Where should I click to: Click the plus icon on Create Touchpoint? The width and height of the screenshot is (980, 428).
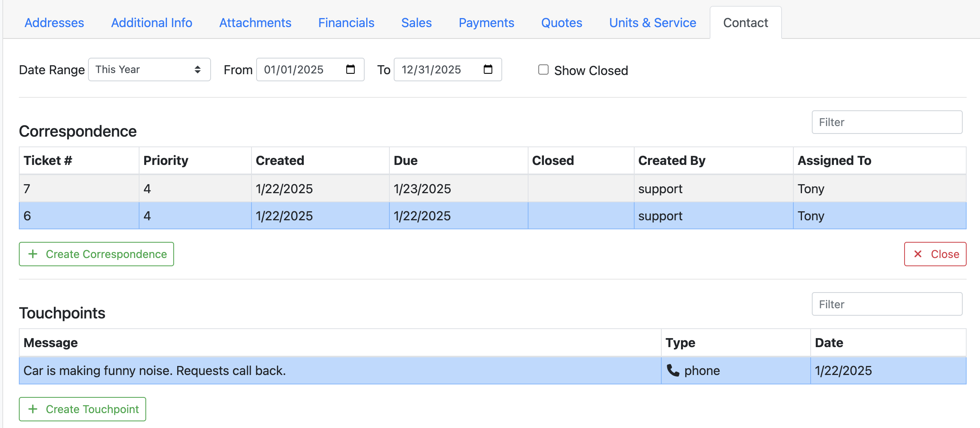(x=33, y=409)
